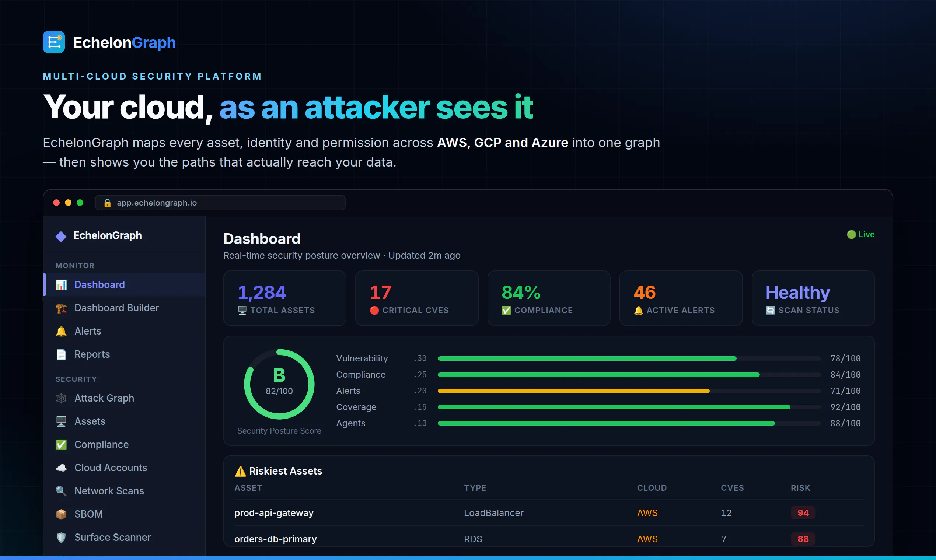Screen dimensions: 936x560
Task: Click the B 82/100 posture score ring
Action: 279,384
